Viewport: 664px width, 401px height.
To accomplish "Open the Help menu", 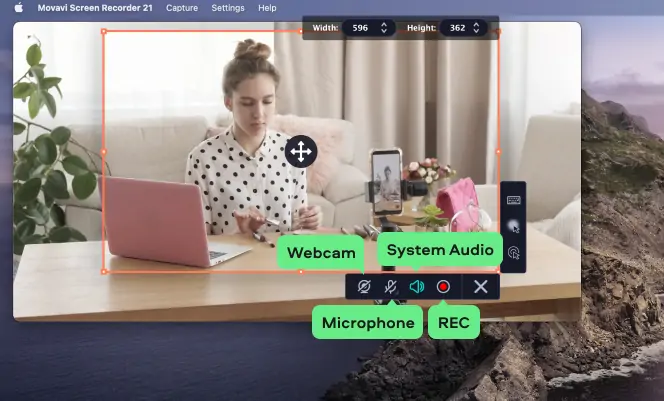I will pyautogui.click(x=267, y=8).
